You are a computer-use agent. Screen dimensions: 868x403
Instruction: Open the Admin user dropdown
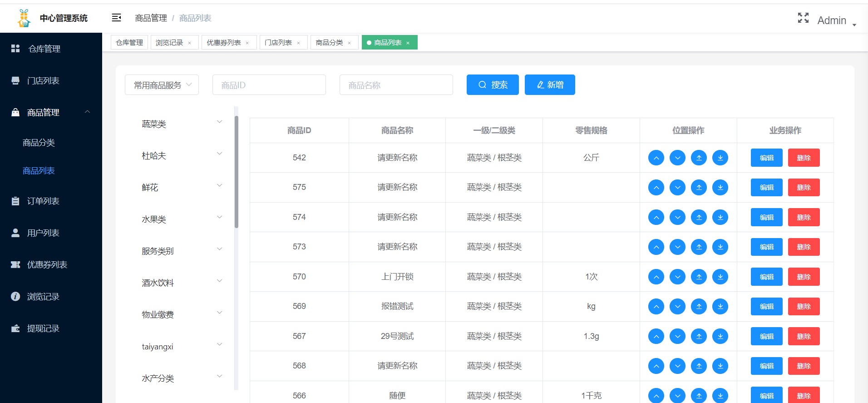[x=837, y=20]
